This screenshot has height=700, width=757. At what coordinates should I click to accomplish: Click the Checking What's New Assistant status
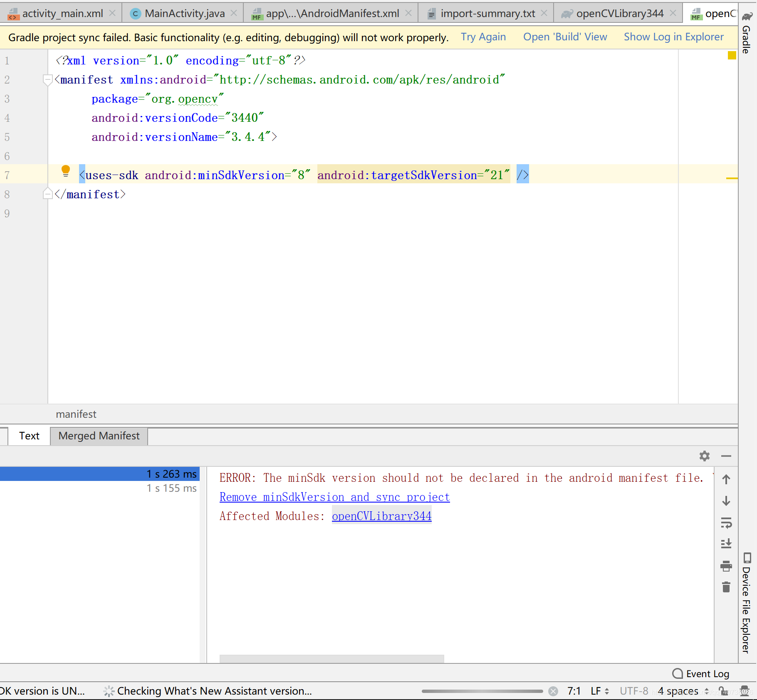208,691
